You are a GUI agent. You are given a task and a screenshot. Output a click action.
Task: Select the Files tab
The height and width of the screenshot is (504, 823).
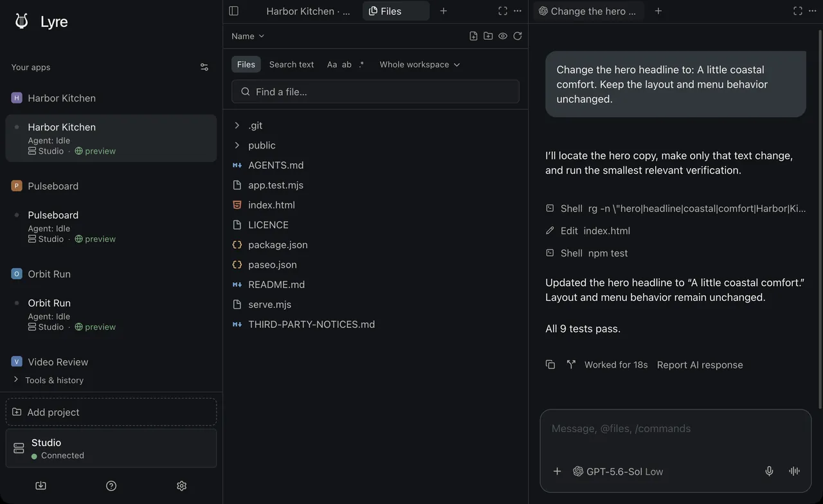coord(396,11)
